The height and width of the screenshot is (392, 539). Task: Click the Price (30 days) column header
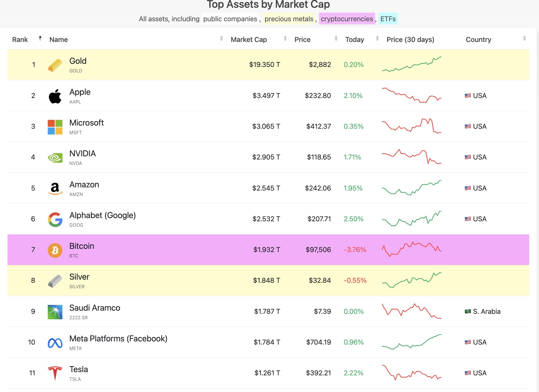pos(410,39)
